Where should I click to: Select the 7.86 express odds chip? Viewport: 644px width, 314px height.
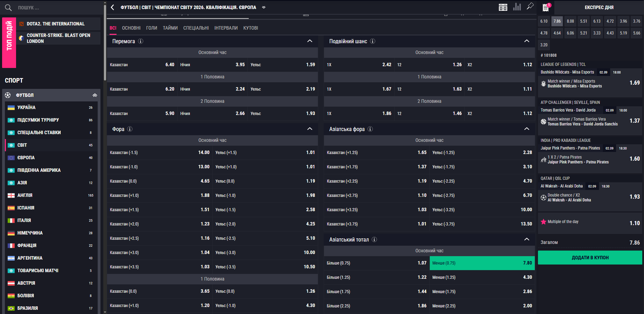coord(557,21)
